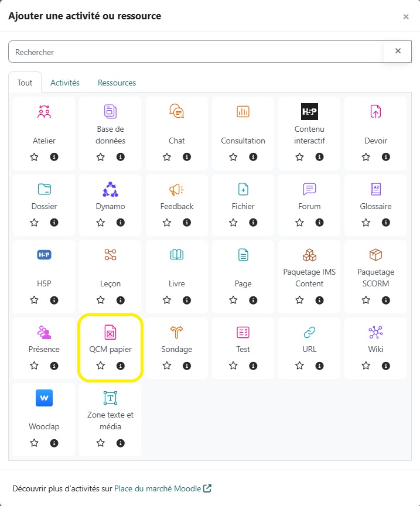Add a URL link icon

(309, 332)
